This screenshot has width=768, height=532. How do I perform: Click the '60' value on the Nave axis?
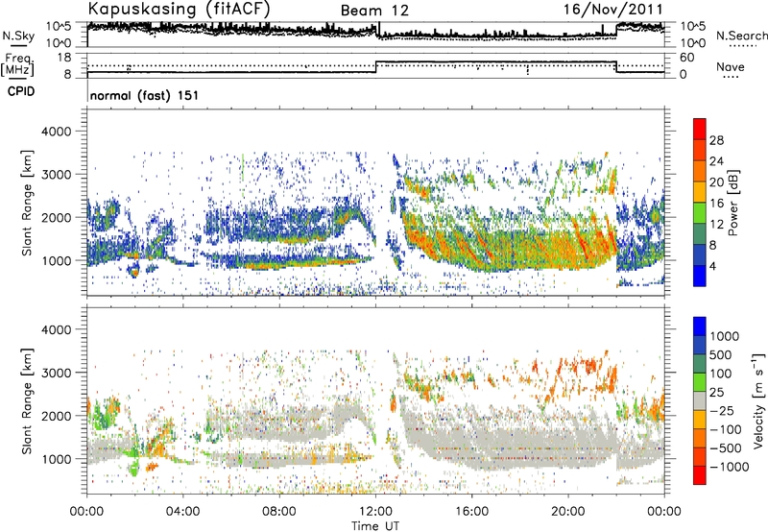coord(687,58)
